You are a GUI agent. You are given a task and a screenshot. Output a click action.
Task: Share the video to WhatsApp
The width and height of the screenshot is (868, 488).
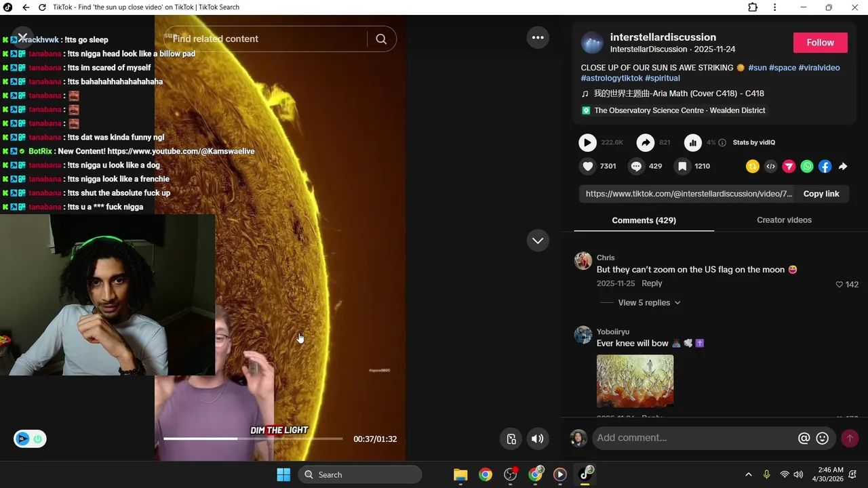(x=807, y=166)
